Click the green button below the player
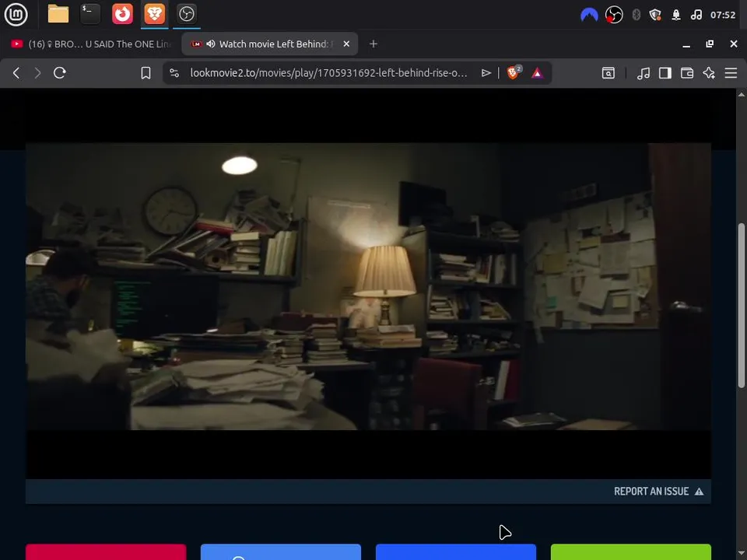 (x=631, y=552)
